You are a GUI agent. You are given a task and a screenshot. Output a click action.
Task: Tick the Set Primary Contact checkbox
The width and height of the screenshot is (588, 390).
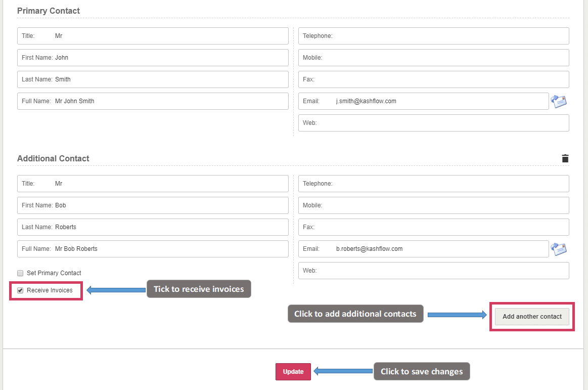click(x=21, y=273)
